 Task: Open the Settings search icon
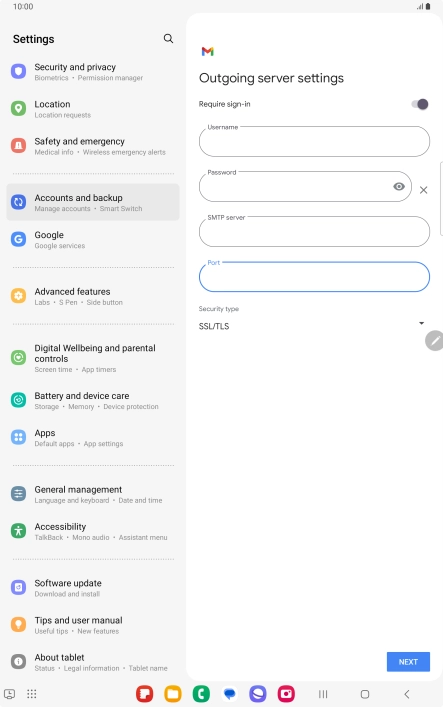168,39
